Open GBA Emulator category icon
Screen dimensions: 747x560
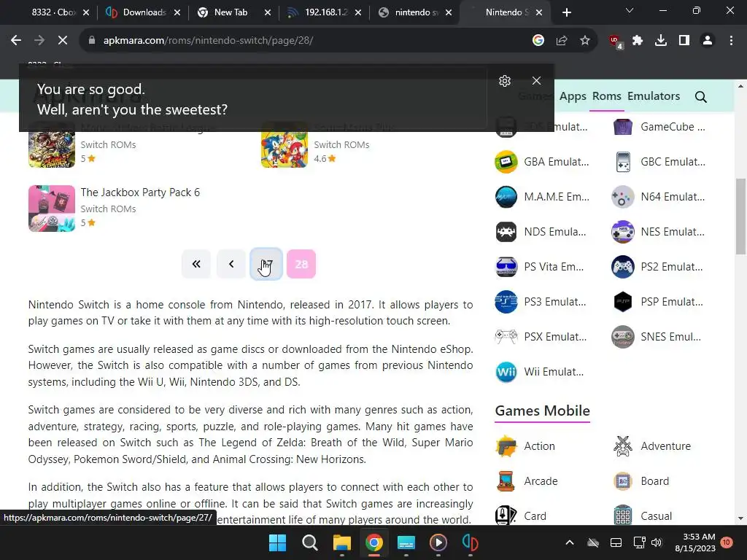click(506, 162)
